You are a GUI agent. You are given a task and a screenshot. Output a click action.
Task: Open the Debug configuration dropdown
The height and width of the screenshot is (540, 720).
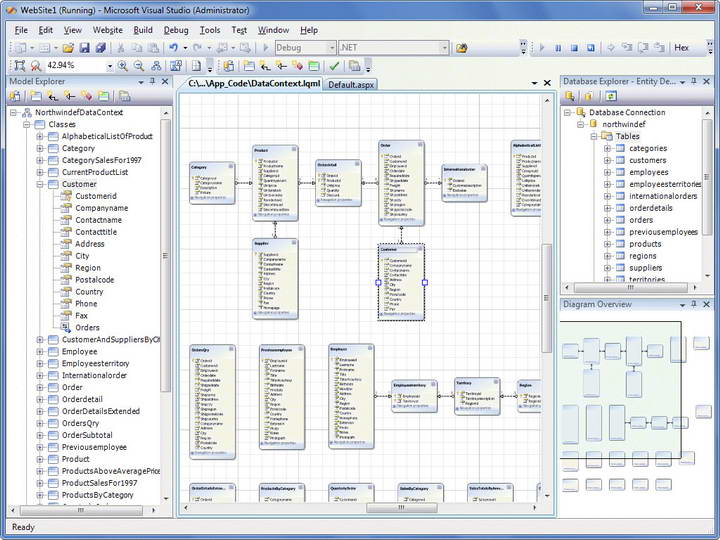[331, 47]
